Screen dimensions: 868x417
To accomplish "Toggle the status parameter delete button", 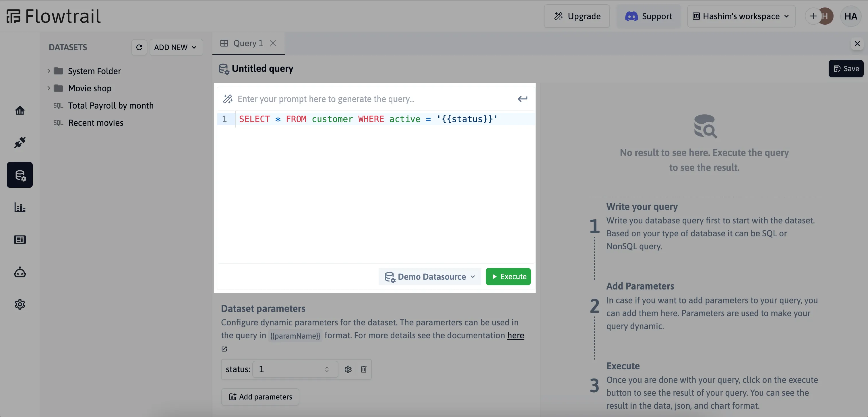I will pyautogui.click(x=364, y=369).
